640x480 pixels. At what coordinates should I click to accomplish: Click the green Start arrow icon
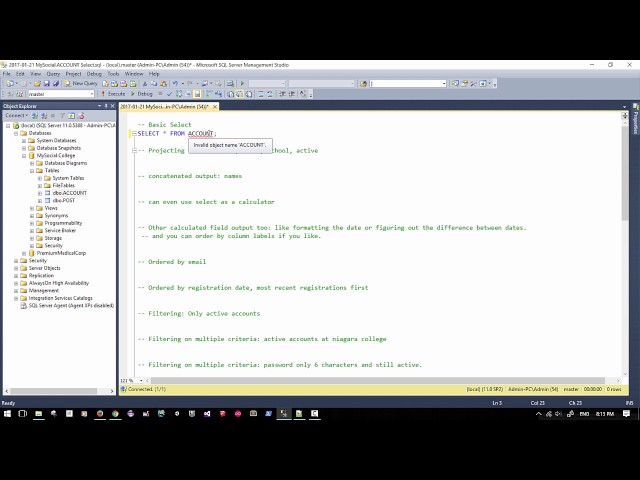242,83
